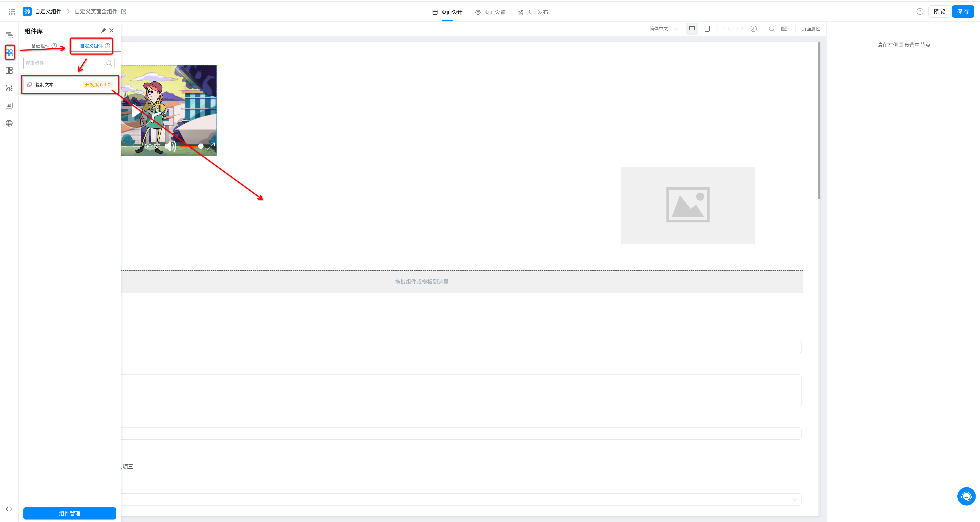This screenshot has height=522, width=980.
Task: Click the blue app logo icon
Action: click(x=27, y=12)
